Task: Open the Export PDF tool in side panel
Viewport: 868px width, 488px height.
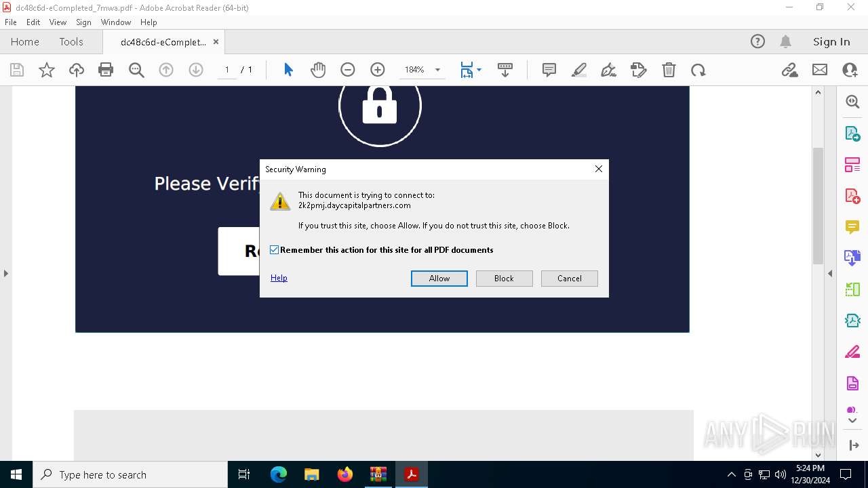Action: pos(852,133)
